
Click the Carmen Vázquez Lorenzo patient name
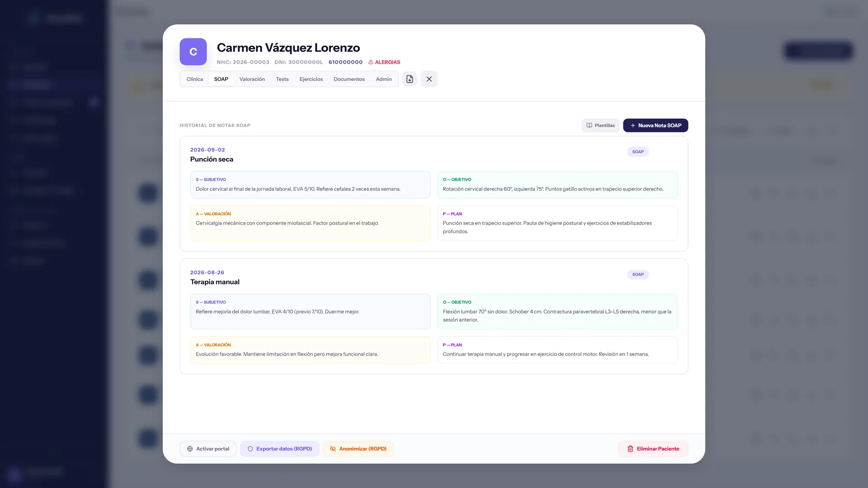(288, 48)
